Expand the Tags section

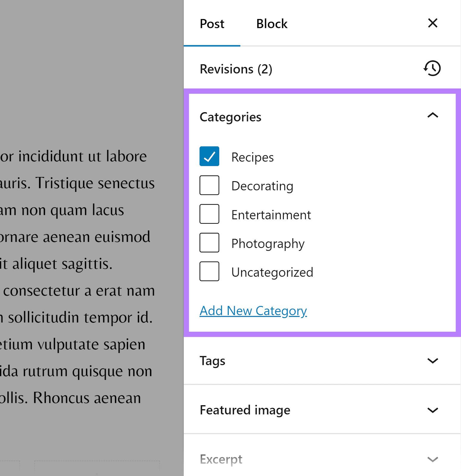432,361
